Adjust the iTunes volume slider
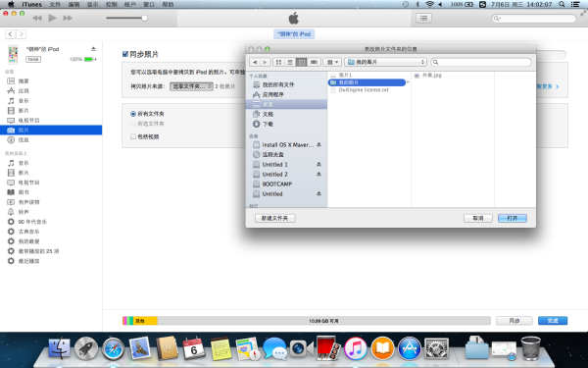This screenshot has height=368, width=588. (x=126, y=18)
